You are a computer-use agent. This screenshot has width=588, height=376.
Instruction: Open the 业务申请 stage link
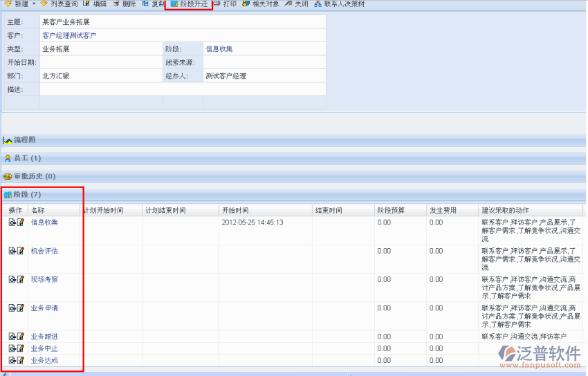[x=44, y=308]
